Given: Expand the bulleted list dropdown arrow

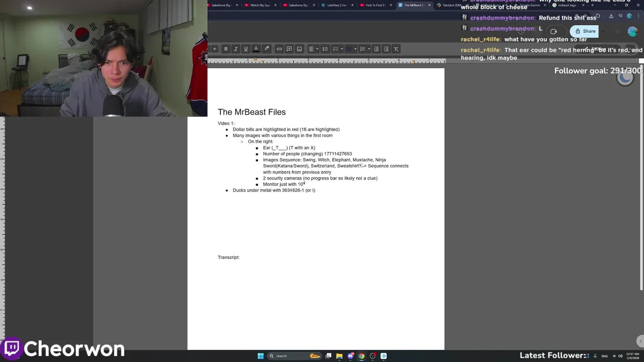Looking at the screenshot, I should coord(355,49).
